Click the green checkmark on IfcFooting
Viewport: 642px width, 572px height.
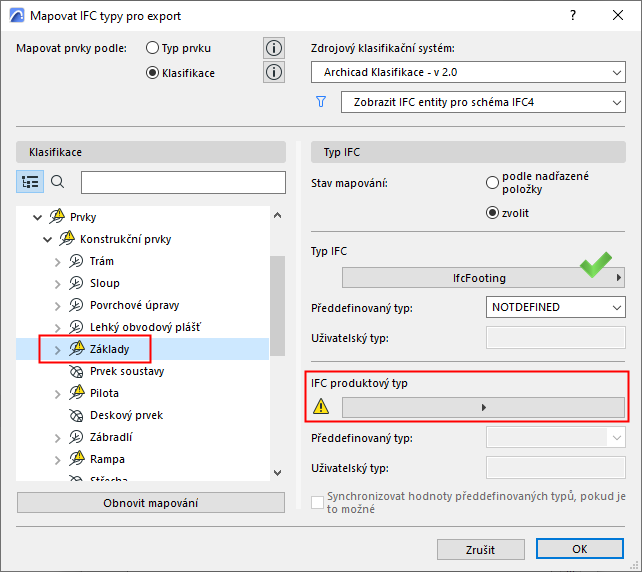(596, 267)
